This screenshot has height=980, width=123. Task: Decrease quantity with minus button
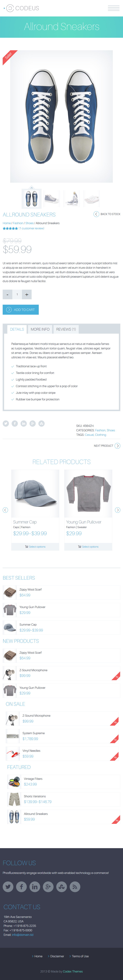[x=7, y=294]
